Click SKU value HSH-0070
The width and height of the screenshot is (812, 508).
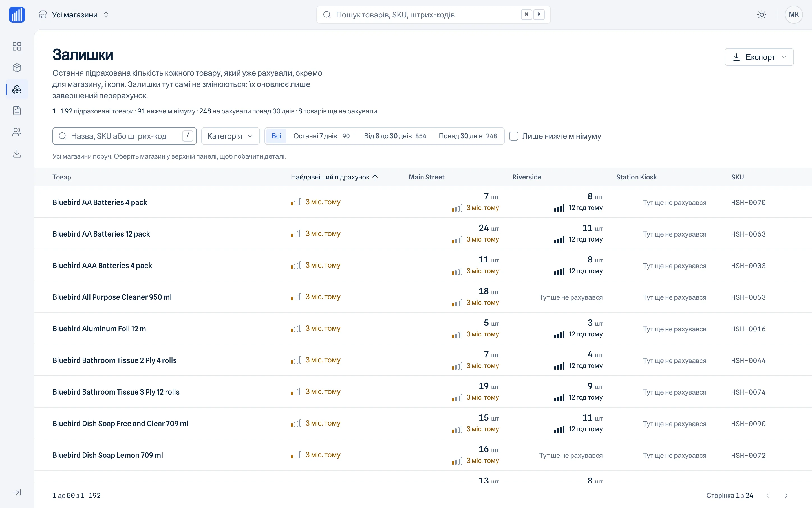pos(749,203)
